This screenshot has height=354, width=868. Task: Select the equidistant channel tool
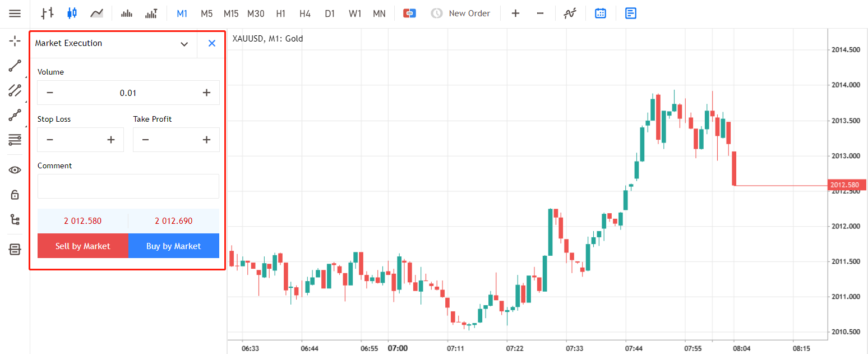pos(15,90)
